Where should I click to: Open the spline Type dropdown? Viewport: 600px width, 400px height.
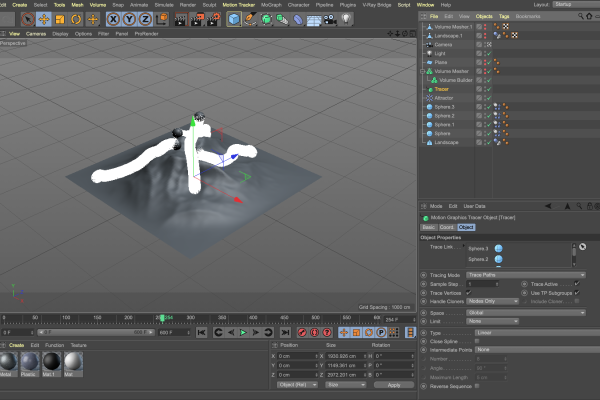[537, 333]
